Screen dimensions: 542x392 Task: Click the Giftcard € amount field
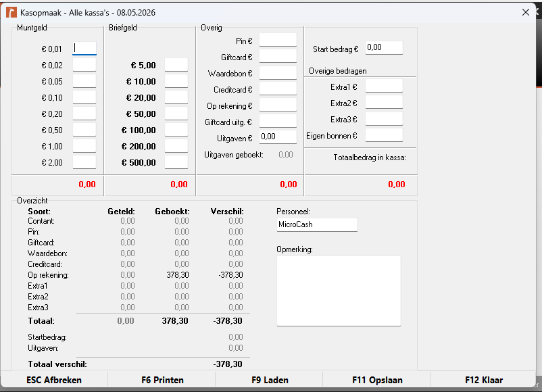click(x=278, y=56)
